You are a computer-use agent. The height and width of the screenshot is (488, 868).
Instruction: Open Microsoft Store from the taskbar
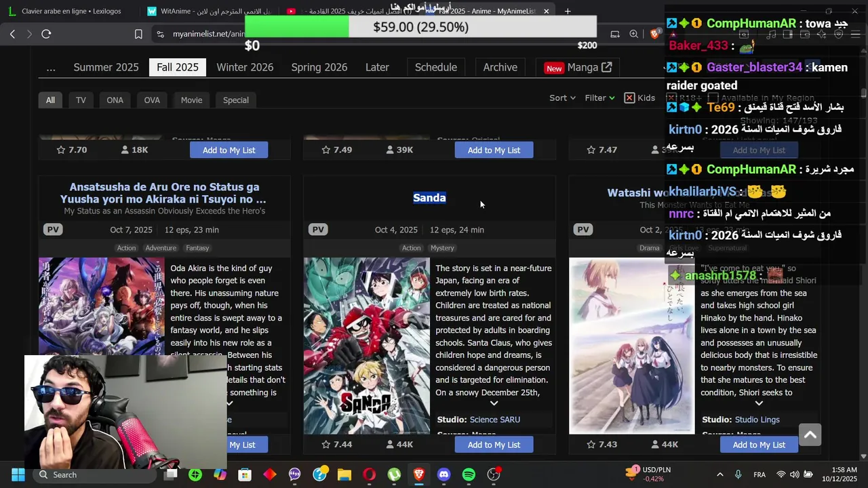[245, 474]
